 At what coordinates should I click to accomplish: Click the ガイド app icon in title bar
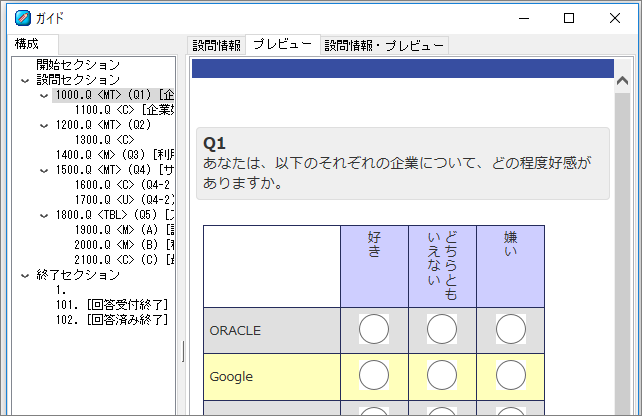(x=23, y=18)
